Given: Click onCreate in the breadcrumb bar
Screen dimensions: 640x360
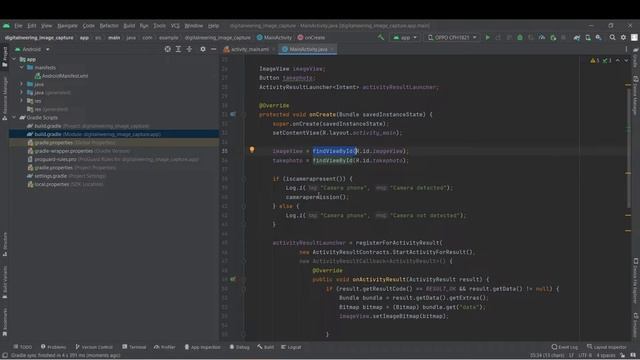Looking at the screenshot, I should tap(311, 38).
